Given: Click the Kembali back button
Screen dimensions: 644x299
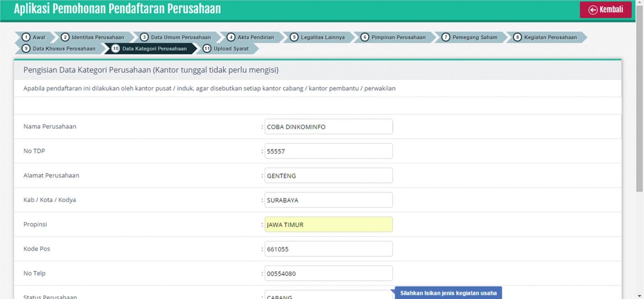Looking at the screenshot, I should [x=605, y=10].
